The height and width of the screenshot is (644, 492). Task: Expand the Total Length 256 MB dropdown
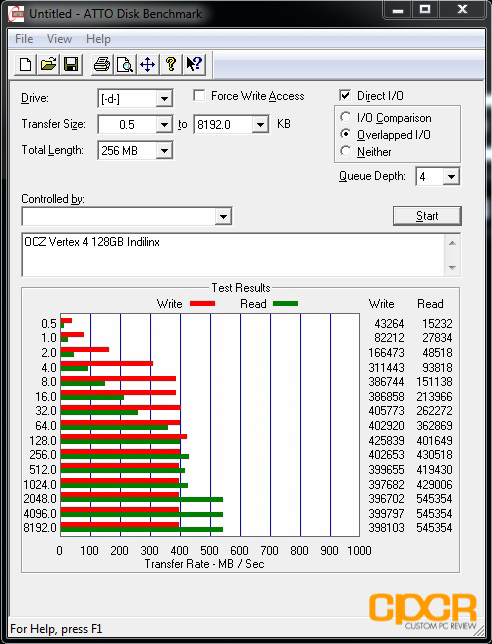164,150
